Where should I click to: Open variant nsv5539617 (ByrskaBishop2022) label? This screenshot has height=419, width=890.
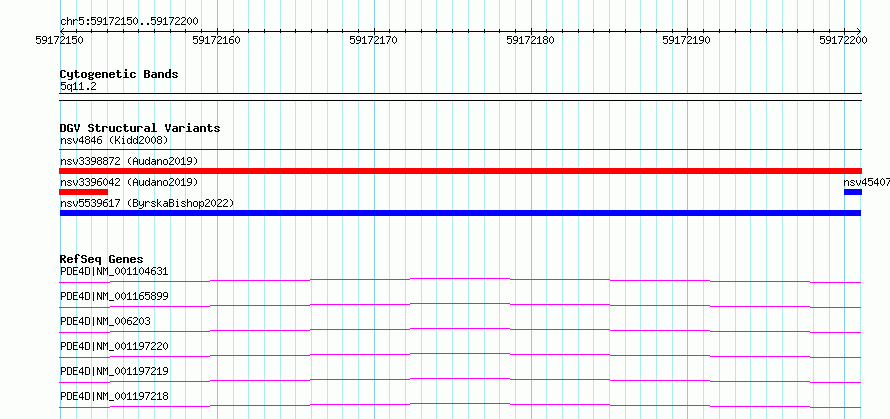147,203
